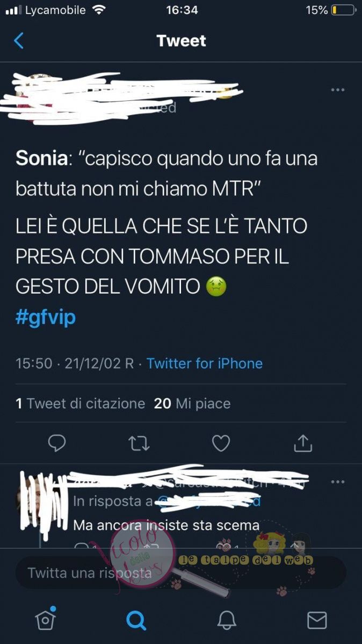Open the Messages envelope tab

coord(317,620)
